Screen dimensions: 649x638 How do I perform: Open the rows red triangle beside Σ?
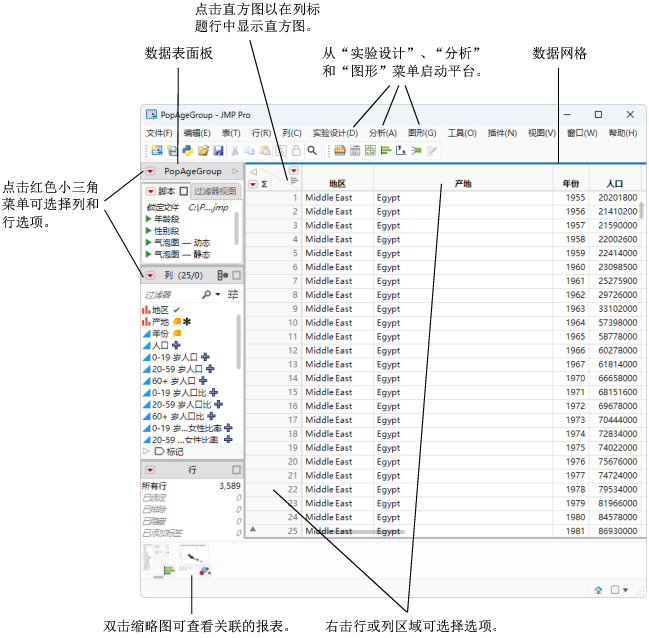253,184
